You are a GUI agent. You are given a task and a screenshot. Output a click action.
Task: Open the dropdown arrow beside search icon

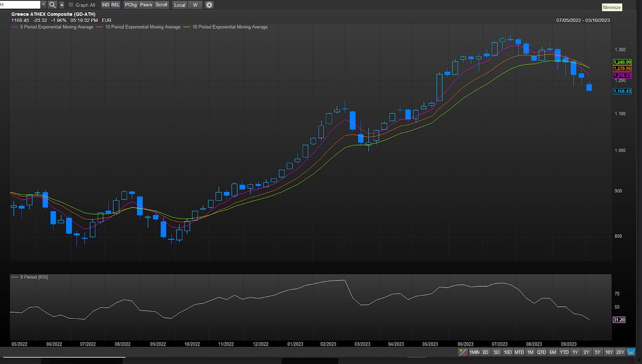pos(62,5)
